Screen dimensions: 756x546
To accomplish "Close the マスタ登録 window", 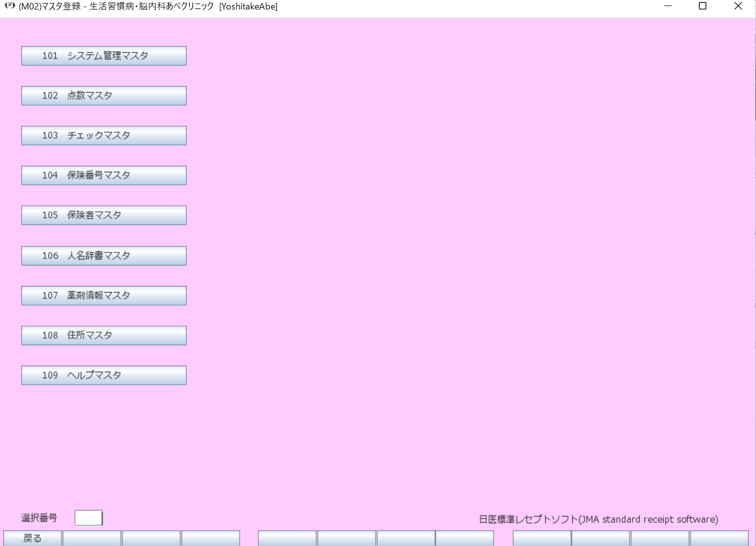I will tap(738, 6).
